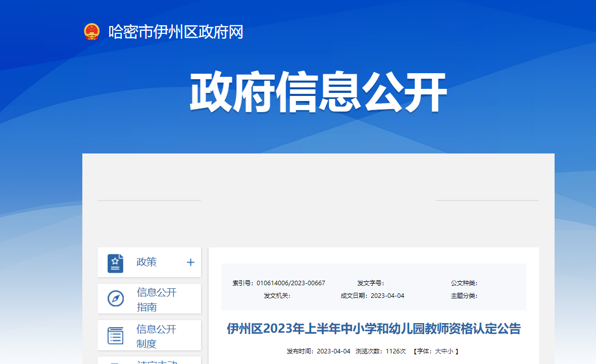The image size is (596, 364).
Task: Open the 信息公开制度 menu item
Action: tap(157, 336)
